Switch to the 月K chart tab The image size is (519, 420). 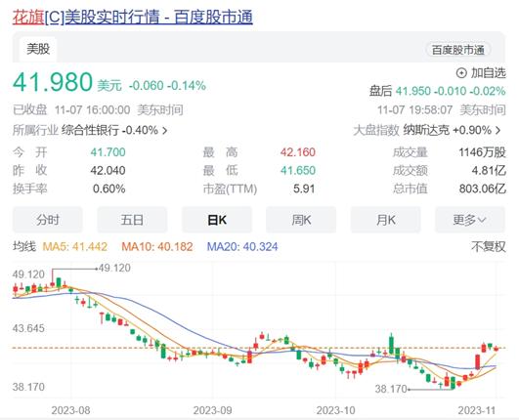tap(386, 220)
